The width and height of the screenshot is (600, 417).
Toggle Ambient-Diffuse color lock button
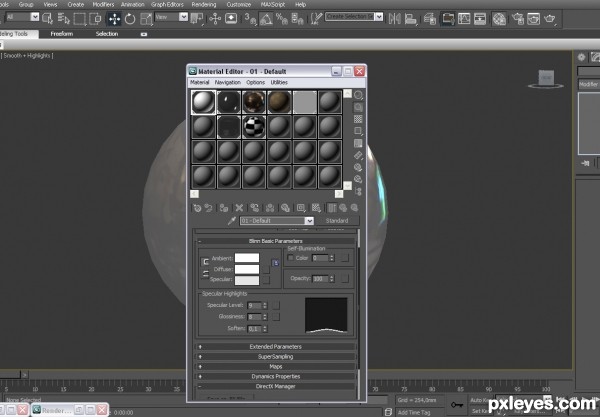(205, 262)
